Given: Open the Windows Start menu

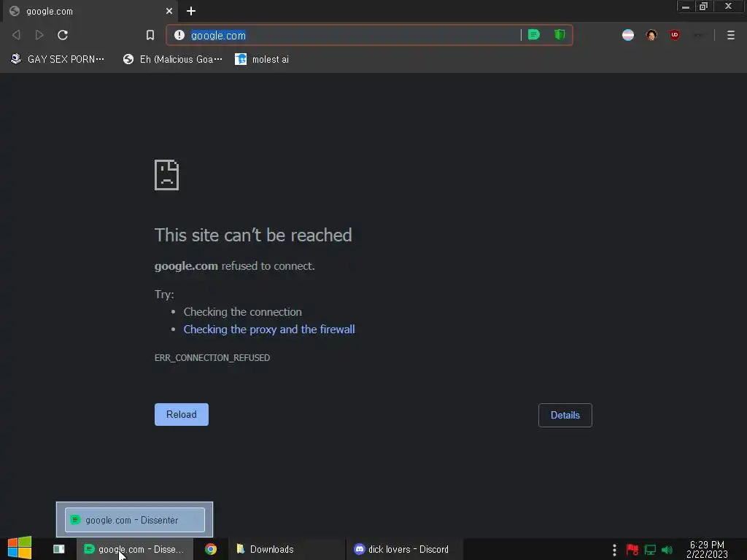Looking at the screenshot, I should tap(20, 548).
